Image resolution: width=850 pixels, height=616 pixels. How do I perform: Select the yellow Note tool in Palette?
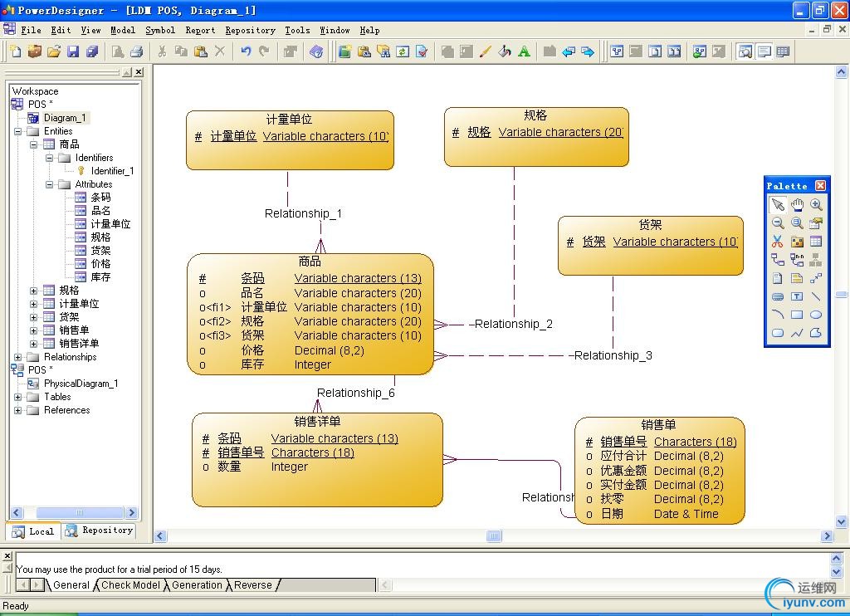[797, 278]
